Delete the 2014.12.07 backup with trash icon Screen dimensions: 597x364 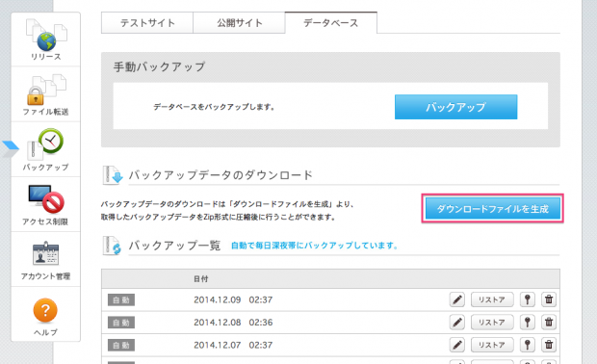click(549, 345)
